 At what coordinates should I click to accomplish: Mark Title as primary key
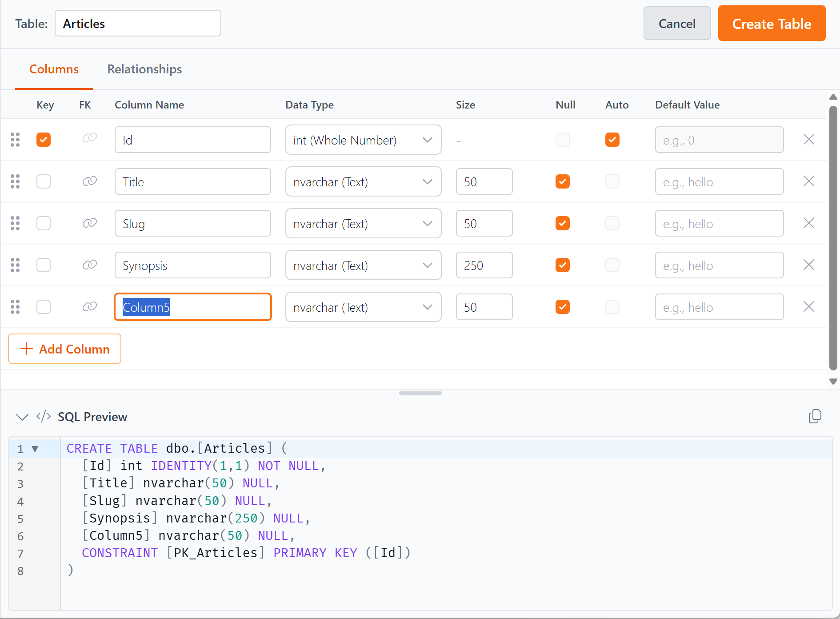pos(44,181)
